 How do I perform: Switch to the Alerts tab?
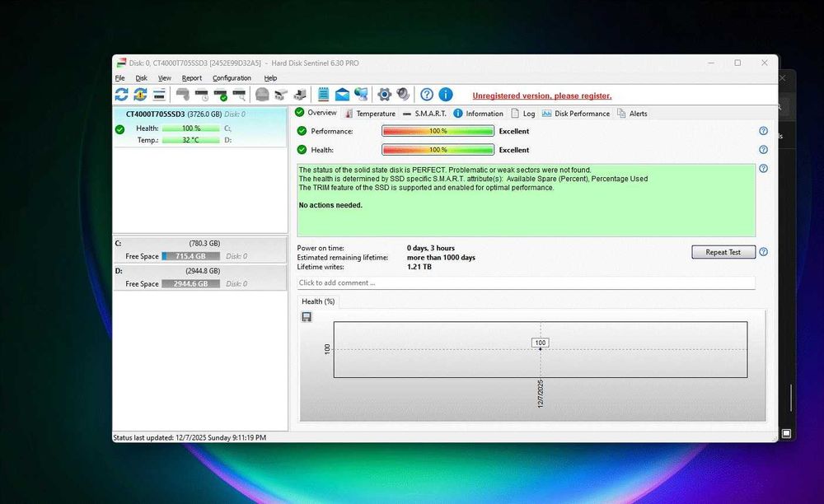(x=632, y=114)
